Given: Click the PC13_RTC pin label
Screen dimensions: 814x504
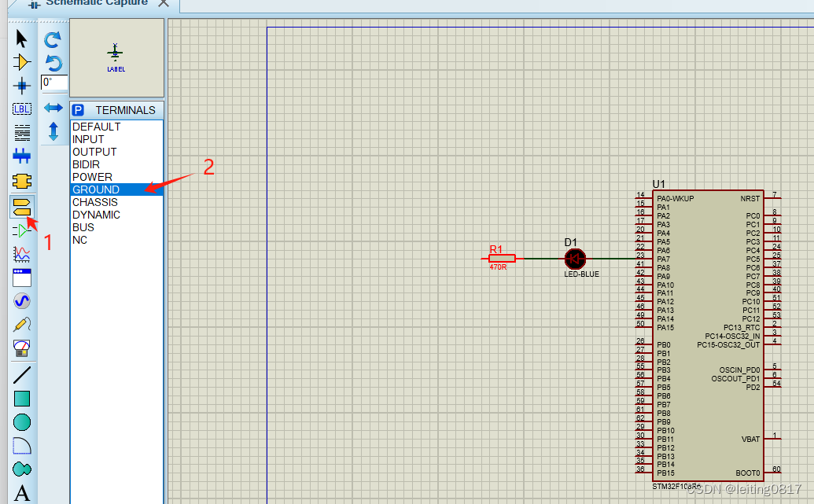Looking at the screenshot, I should click(x=742, y=328).
